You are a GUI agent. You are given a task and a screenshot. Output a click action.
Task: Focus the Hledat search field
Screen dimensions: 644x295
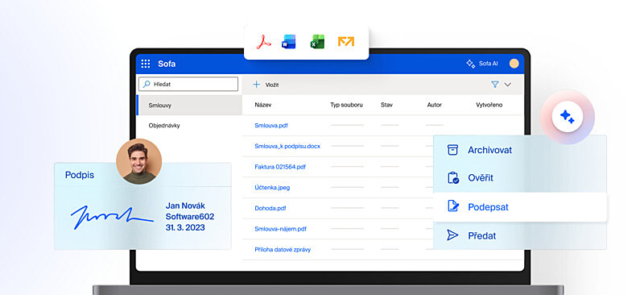(188, 84)
